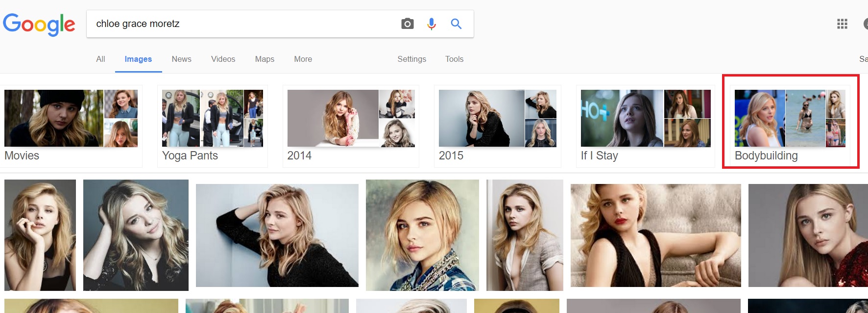This screenshot has width=868, height=313.
Task: Open short-haired plaid shirt result image
Action: point(422,235)
